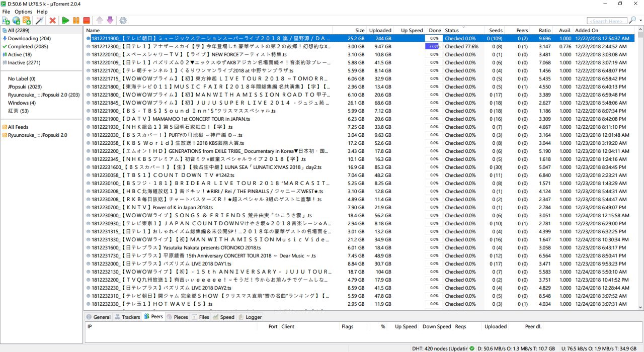The width and height of the screenshot is (644, 352).
Task: Click the Add Torrent from URL icon
Action: [17, 21]
